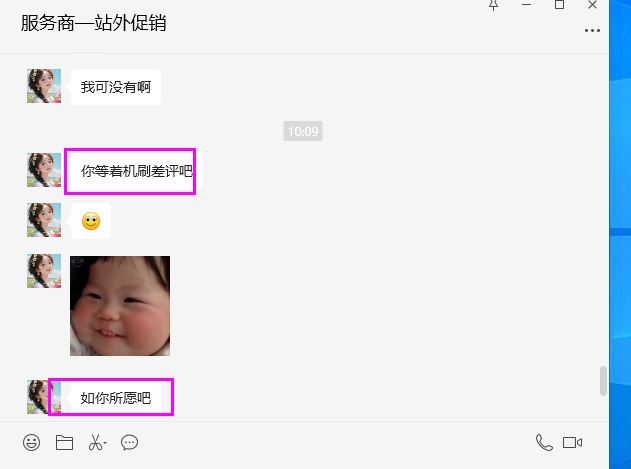631x469 pixels.
Task: Select the scissors screenshot tool
Action: coord(95,442)
